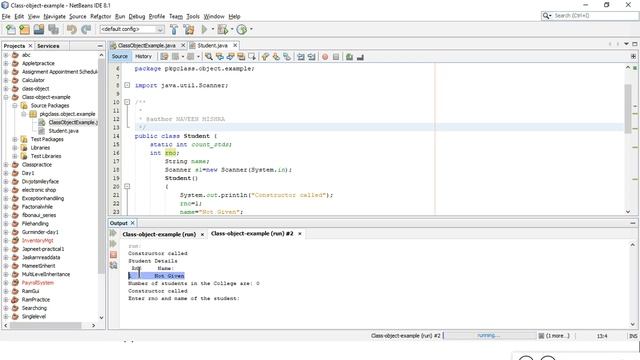Viewport: 640px width, 360px height.
Task: Click the Shift Line Right icon
Action: click(311, 57)
